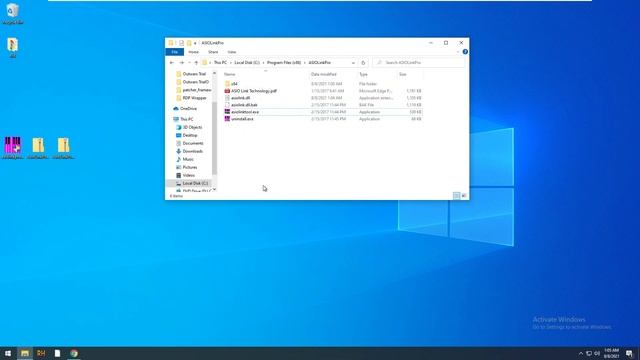Switch to Large icons view layout icon
The height and width of the screenshot is (360, 640).
(464, 196)
